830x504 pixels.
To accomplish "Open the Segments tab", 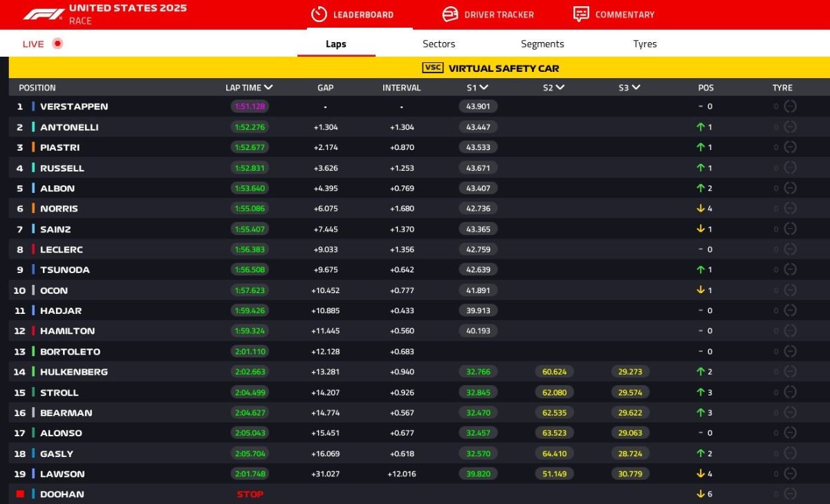I will pos(542,44).
